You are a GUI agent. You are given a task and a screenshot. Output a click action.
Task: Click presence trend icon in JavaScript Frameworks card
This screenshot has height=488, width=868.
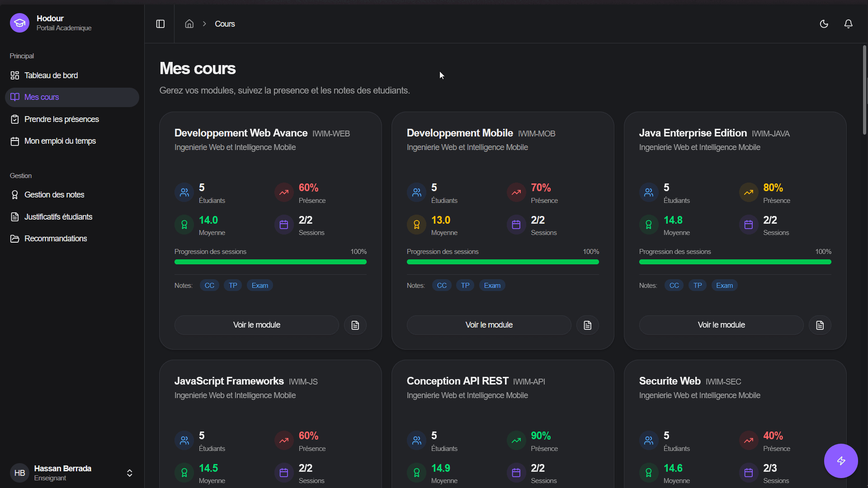coord(284,441)
